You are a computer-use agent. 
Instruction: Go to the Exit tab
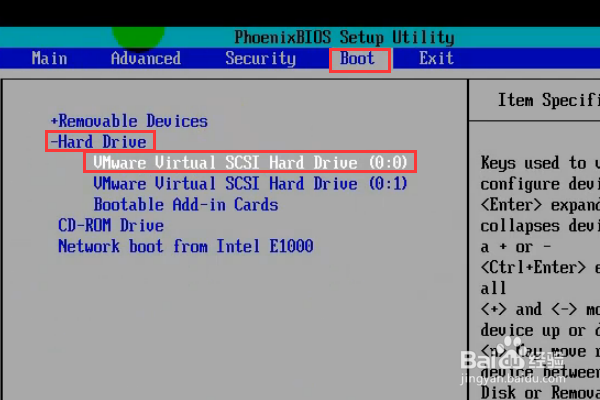(x=436, y=59)
